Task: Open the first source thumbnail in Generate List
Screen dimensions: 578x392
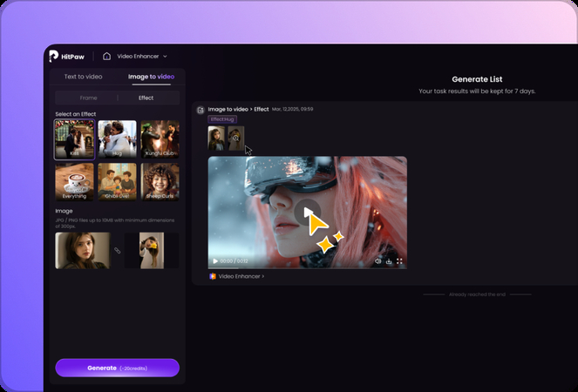Action: [x=216, y=139]
